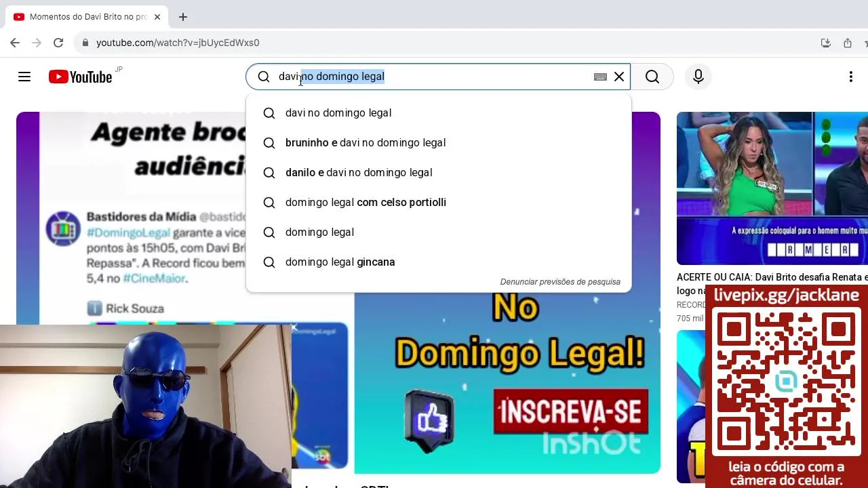
Task: Click magnifier icon beside 'bruninho e davi' suggestion
Action: 269,143
